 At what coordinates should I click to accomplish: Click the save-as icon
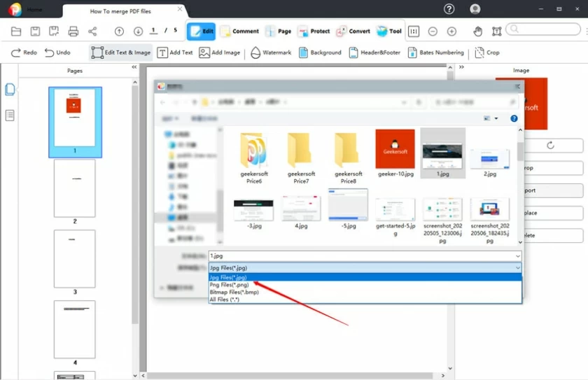click(x=54, y=31)
